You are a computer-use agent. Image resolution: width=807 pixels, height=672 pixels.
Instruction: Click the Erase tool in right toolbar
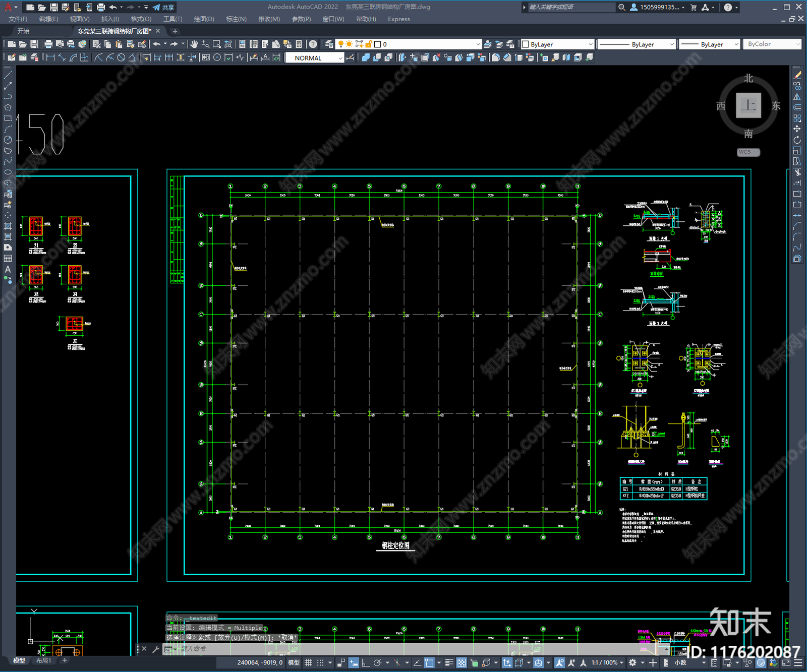(x=797, y=75)
